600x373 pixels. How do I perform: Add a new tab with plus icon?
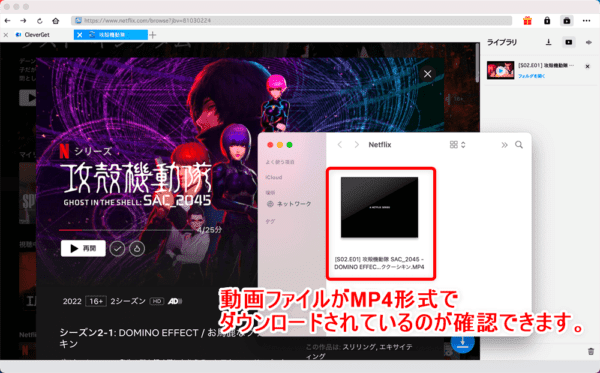(153, 35)
